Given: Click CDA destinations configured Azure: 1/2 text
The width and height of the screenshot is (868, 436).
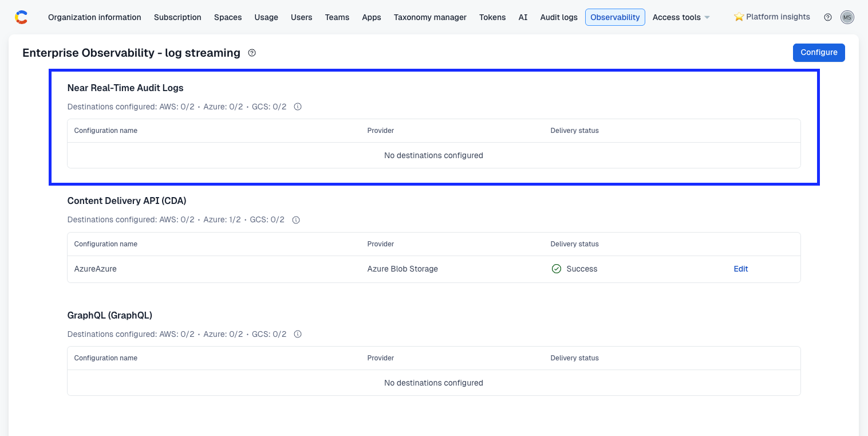Looking at the screenshot, I should (x=222, y=220).
